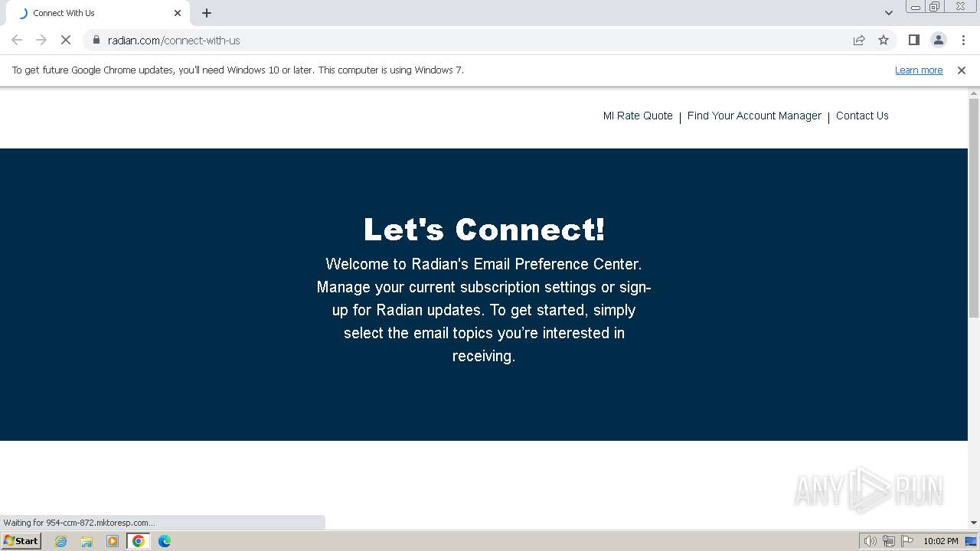The width and height of the screenshot is (980, 551).
Task: Select the Connect With Us tab
Action: point(100,13)
